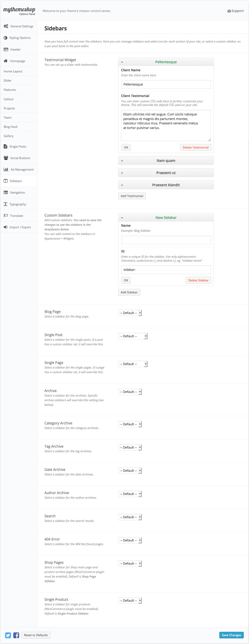Click OK in the Pellentesque testimonial

126,148
